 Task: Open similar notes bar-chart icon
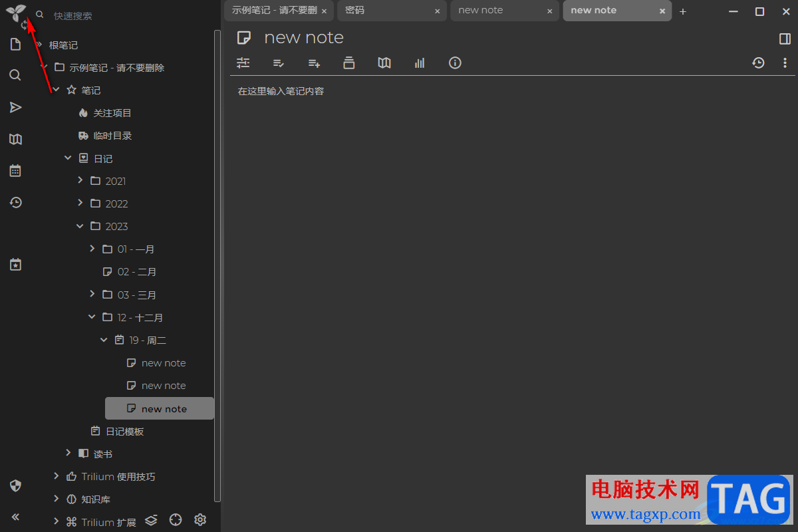[x=420, y=63]
